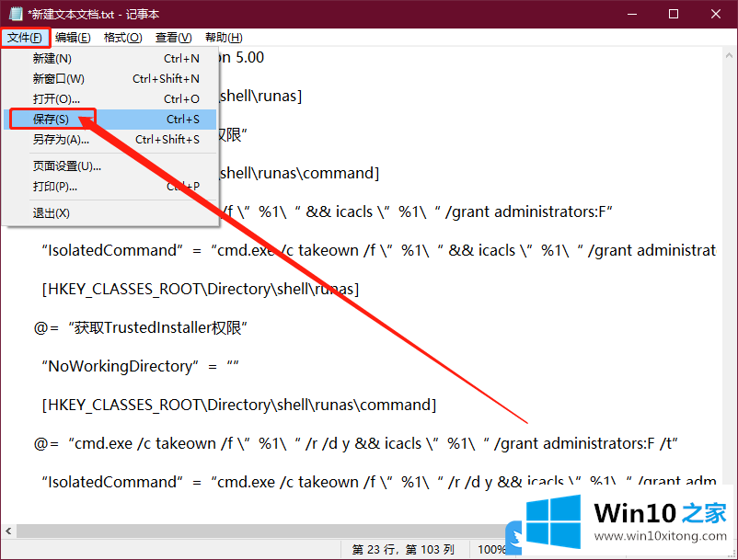738x560 pixels.
Task: Select 退出(X) to exit Notepad
Action: click(110, 213)
